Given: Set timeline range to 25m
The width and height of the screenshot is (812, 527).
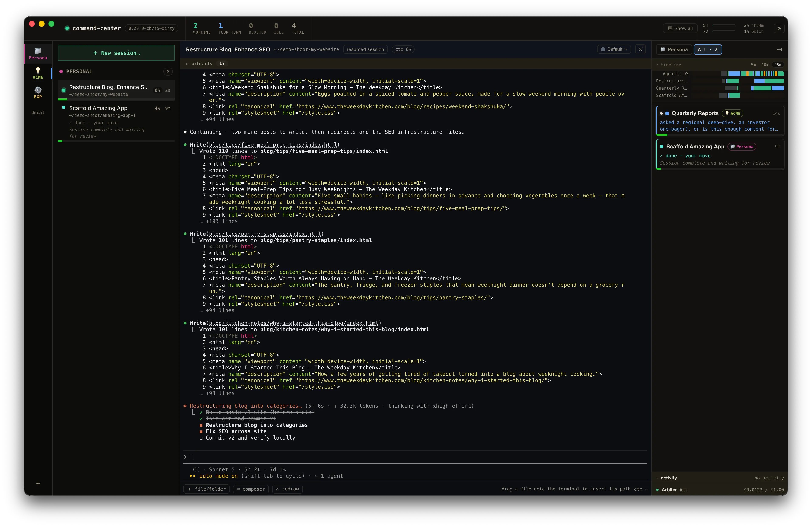Looking at the screenshot, I should coord(778,65).
